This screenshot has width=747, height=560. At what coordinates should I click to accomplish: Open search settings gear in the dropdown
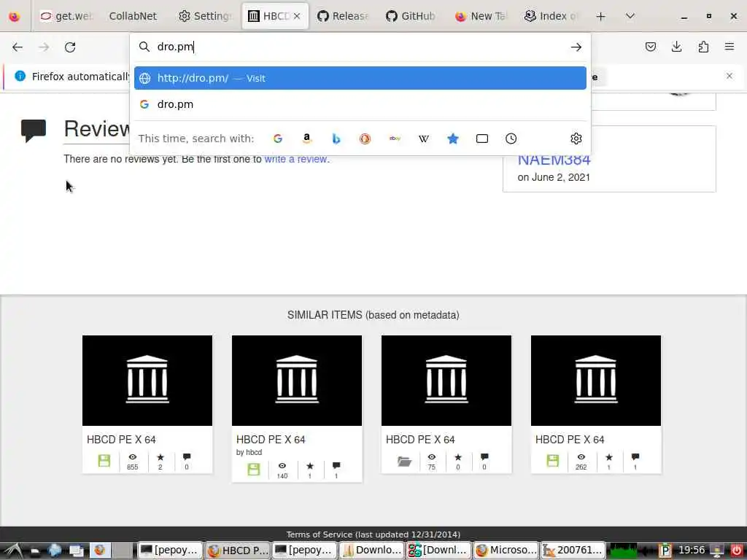click(x=576, y=139)
